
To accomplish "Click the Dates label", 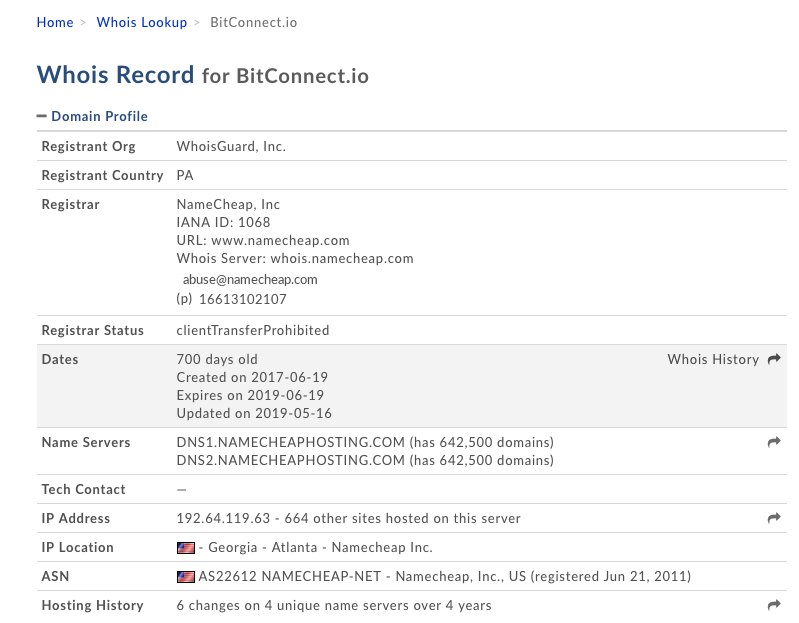I will 60,359.
